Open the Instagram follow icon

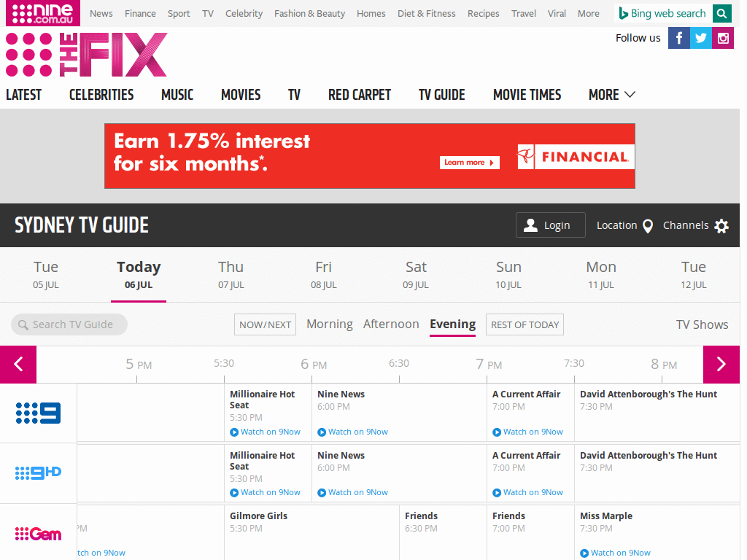point(723,38)
